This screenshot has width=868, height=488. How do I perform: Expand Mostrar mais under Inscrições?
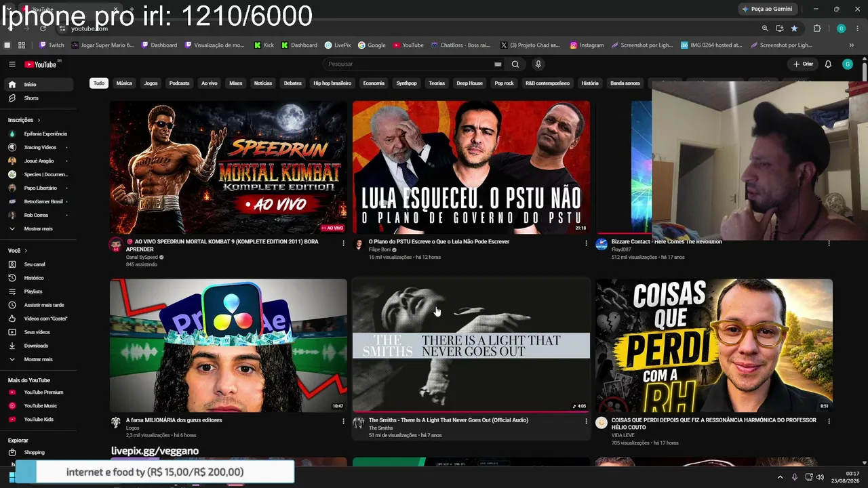tap(38, 229)
